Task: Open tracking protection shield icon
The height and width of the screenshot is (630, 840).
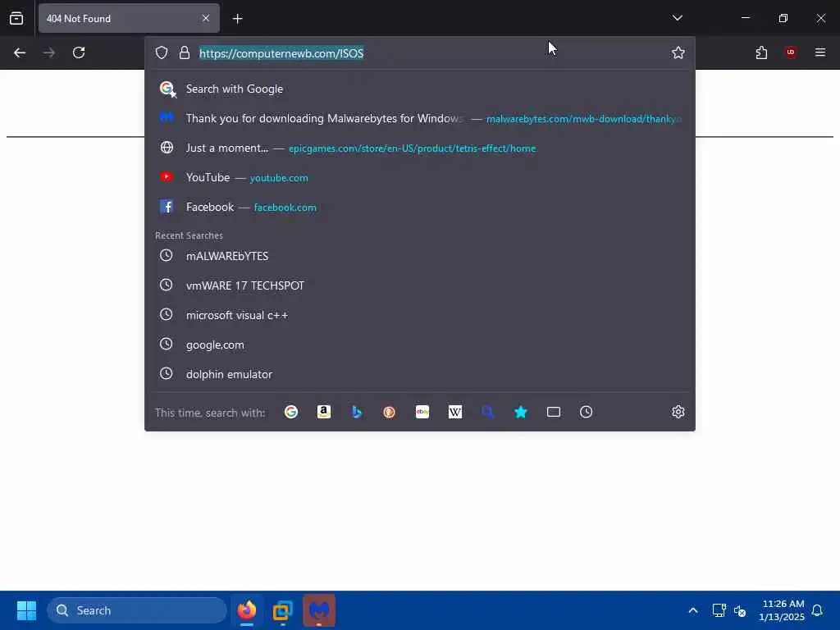Action: pos(162,52)
